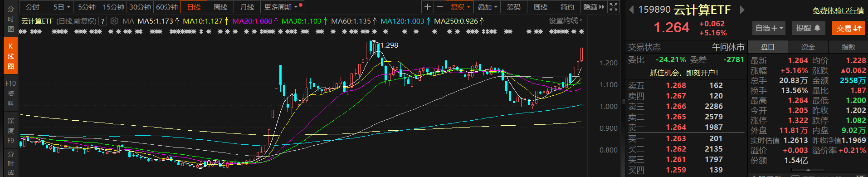The height and width of the screenshot is (177, 868).
Task: Switch to 周线 weekly chart tab
Action: pyautogui.click(x=220, y=7)
